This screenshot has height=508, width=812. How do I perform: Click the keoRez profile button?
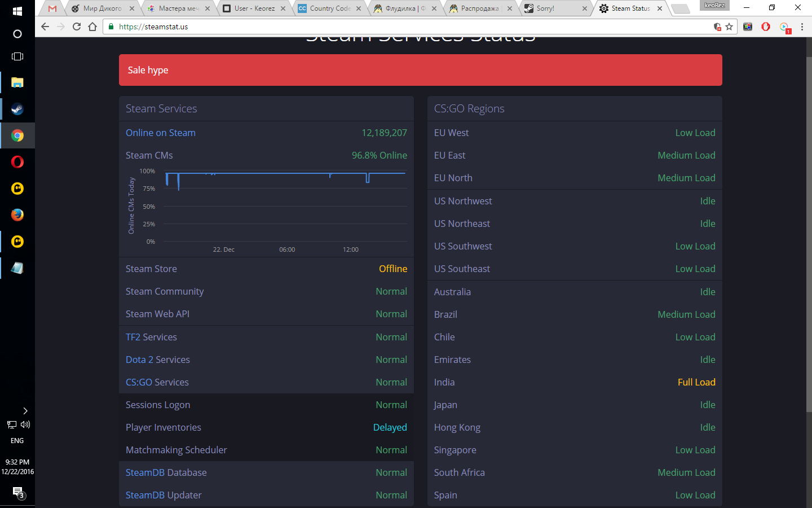coord(714,6)
